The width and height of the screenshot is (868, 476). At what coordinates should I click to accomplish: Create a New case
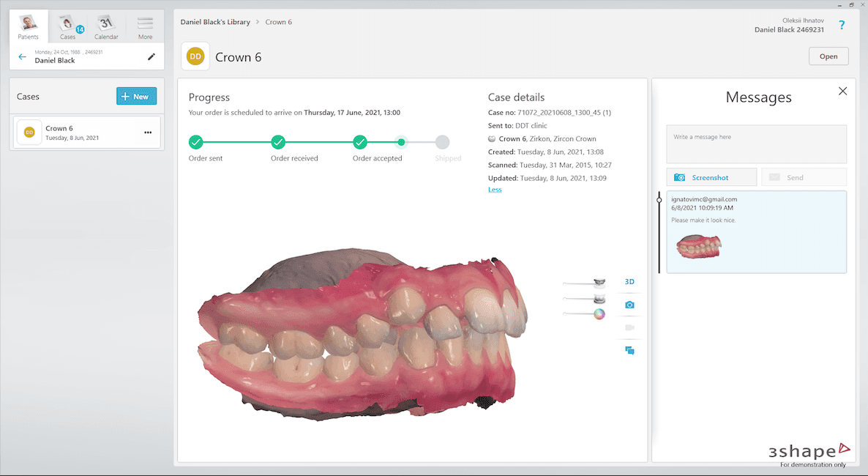pos(136,96)
